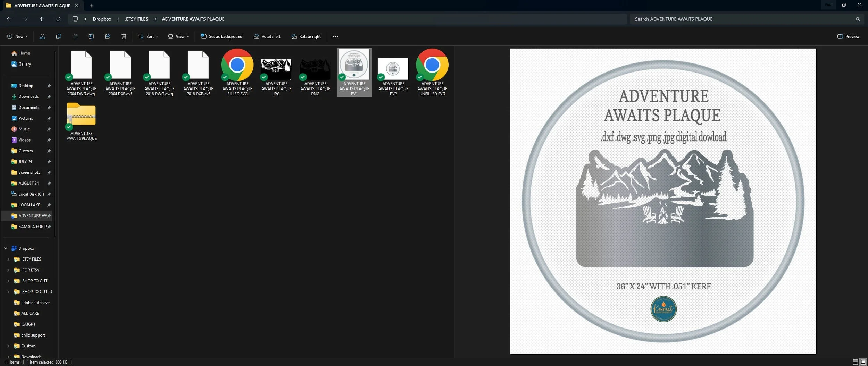Open the View dropdown

(179, 36)
